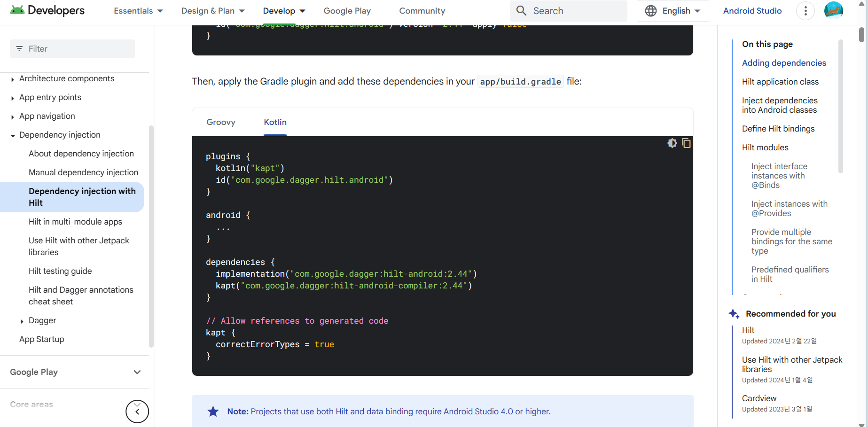Expand the Dagger subsection
The width and height of the screenshot is (868, 427).
coord(22,321)
